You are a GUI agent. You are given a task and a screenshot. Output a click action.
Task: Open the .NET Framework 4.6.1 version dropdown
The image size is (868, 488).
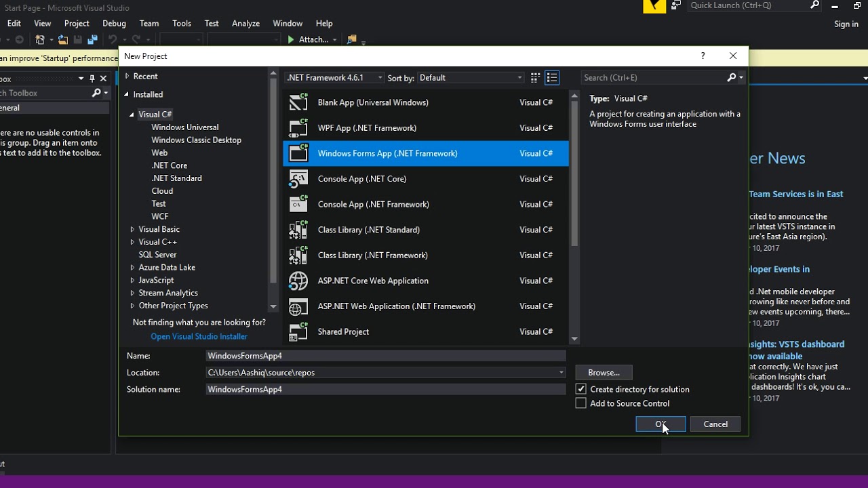click(335, 78)
